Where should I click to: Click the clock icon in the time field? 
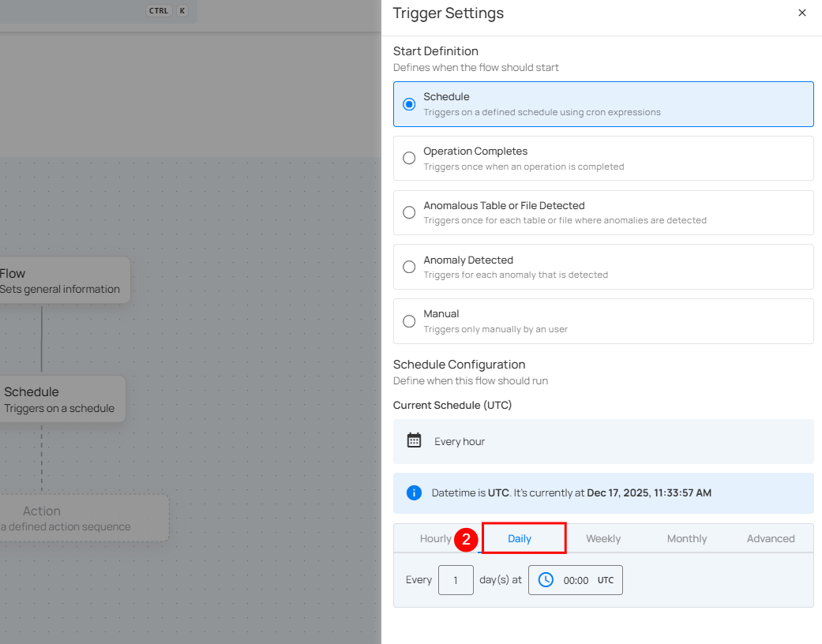click(x=546, y=580)
